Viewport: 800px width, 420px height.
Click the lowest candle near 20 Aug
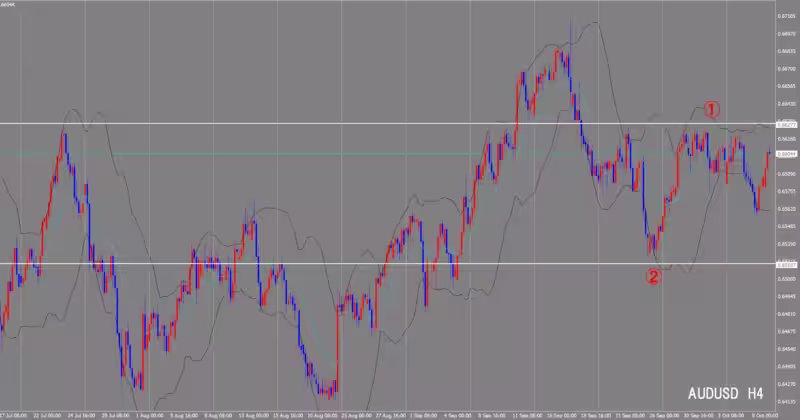pyautogui.click(x=326, y=394)
